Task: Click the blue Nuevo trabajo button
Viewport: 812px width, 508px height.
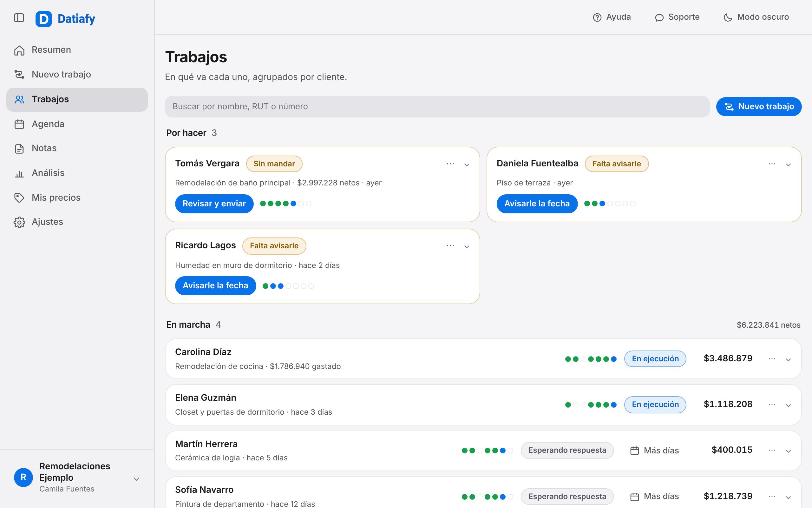Action: coord(759,106)
